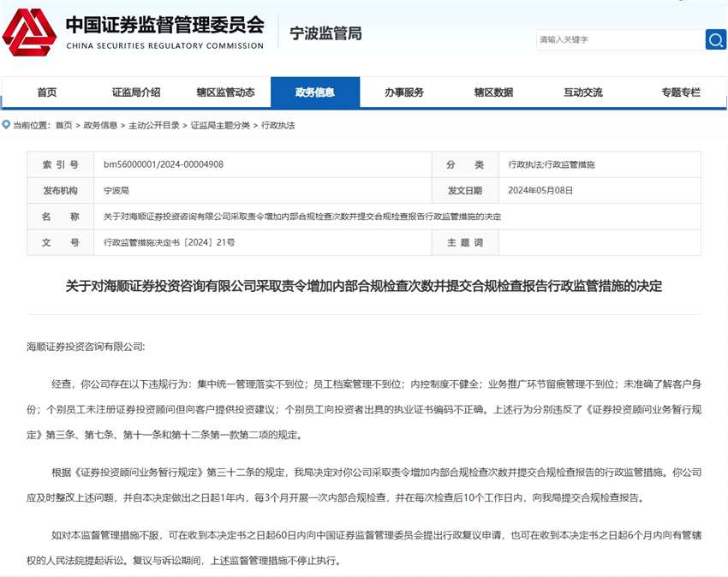Open the 首页 navigation tab
This screenshot has height=577, width=728.
[x=47, y=92]
